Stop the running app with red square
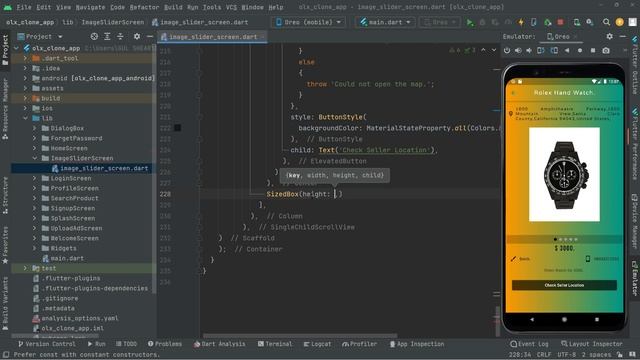640x360 pixels. pyautogui.click(x=560, y=22)
